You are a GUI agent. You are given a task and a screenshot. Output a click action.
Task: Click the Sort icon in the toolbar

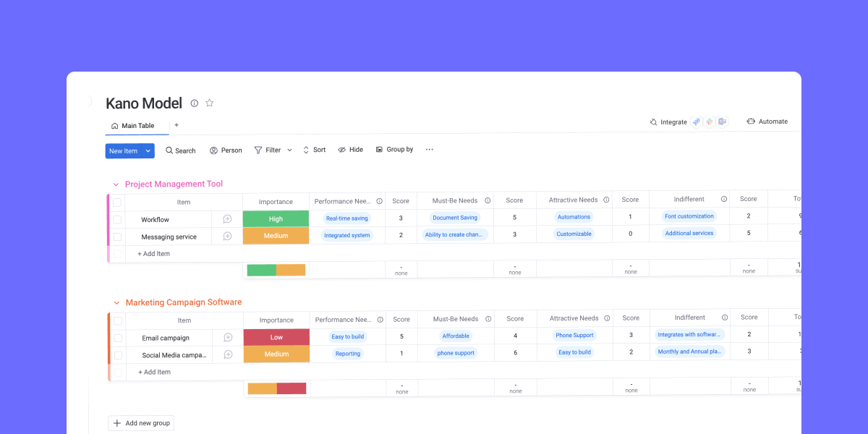click(307, 150)
